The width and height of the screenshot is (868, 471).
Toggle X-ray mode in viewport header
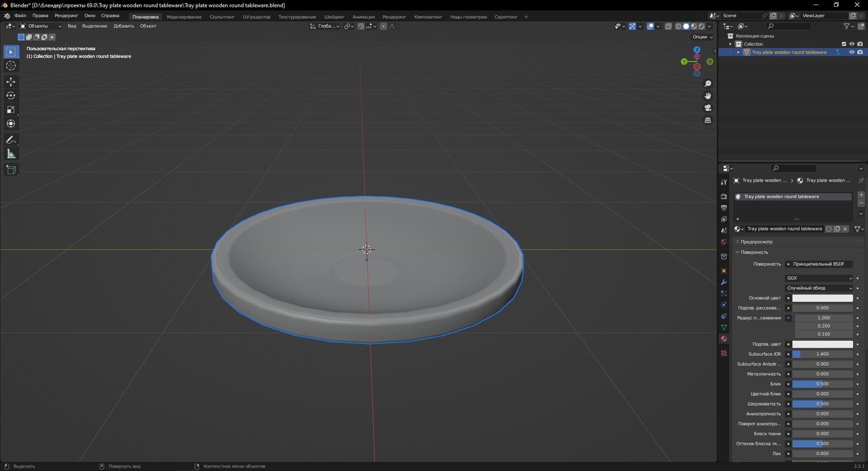(669, 26)
